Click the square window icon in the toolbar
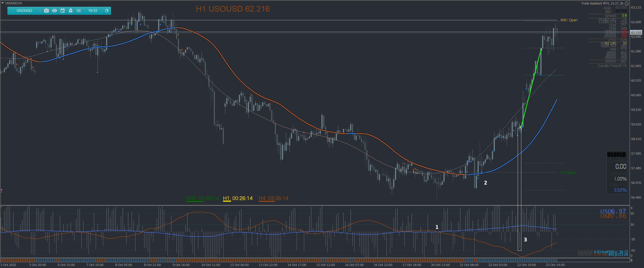This screenshot has height=268, width=644. coord(107,11)
